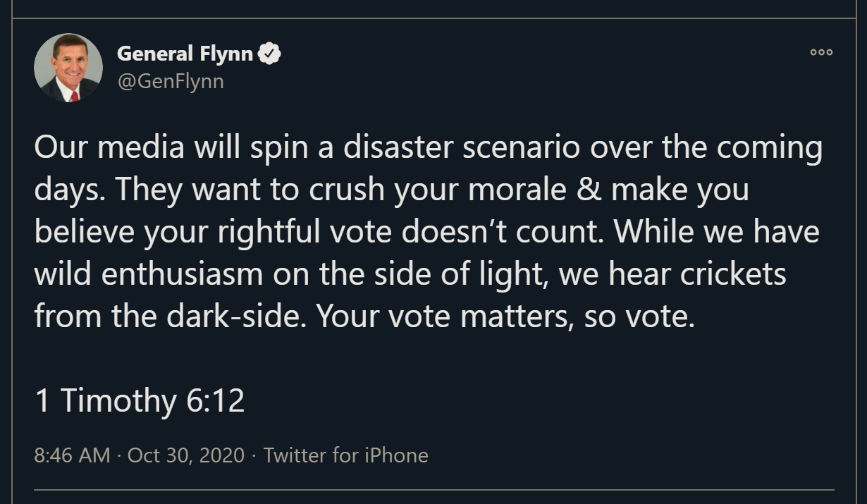Open the three-dot more options menu
Image resolution: width=867 pixels, height=504 pixels.
pyautogui.click(x=821, y=52)
